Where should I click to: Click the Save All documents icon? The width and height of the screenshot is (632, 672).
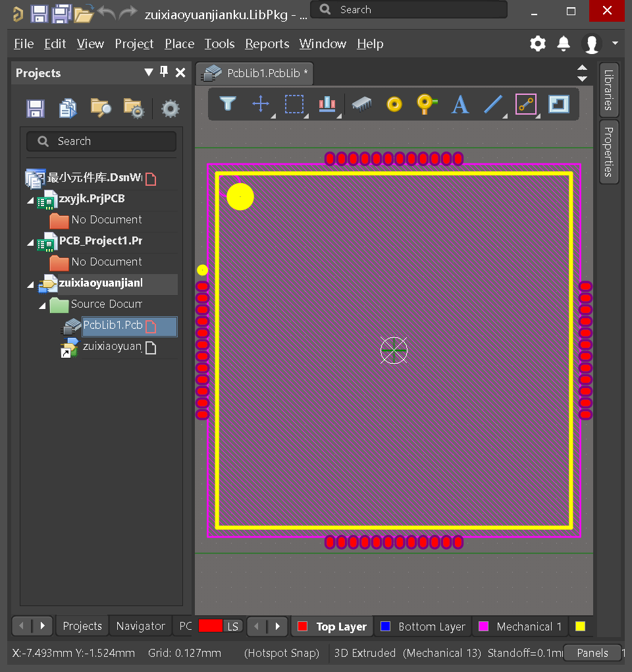pos(62,14)
